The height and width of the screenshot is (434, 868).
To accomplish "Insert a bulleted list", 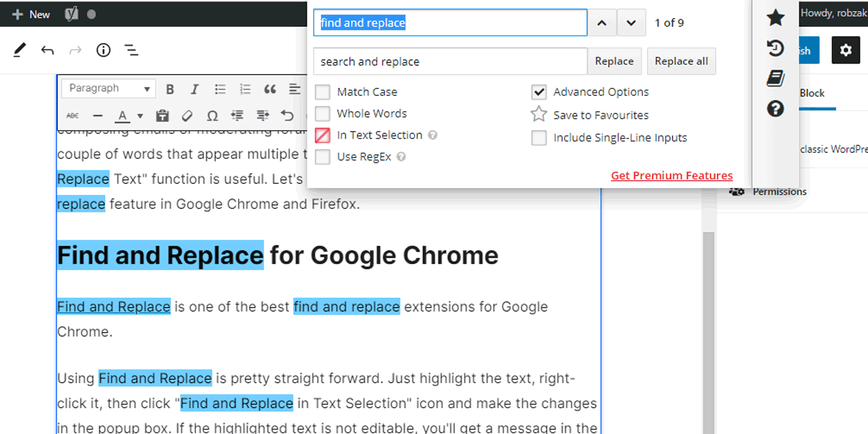I will click(x=220, y=89).
